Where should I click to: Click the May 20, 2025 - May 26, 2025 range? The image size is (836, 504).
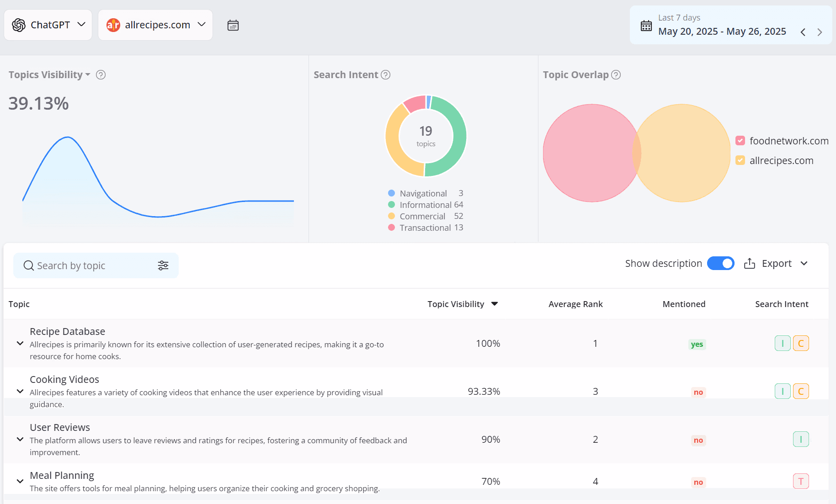(722, 32)
